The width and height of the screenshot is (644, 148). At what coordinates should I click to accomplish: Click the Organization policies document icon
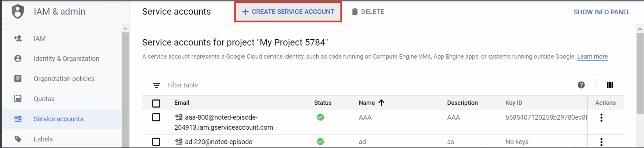click(18, 79)
